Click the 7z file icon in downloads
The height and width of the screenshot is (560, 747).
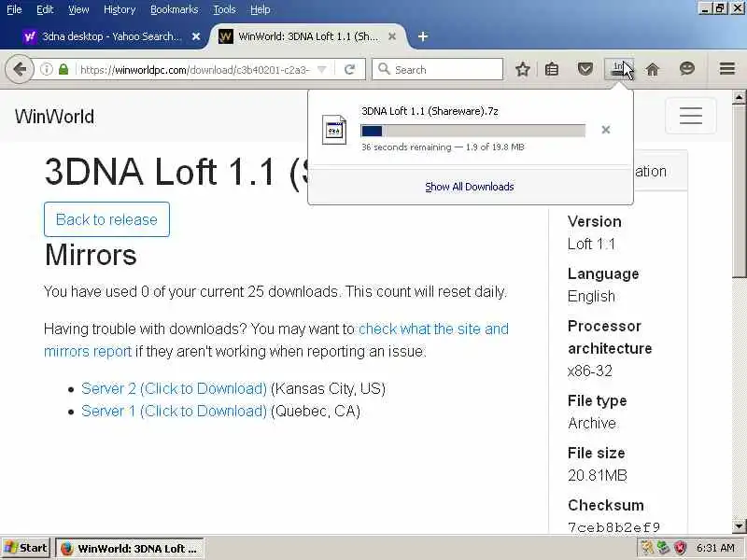coord(334,130)
